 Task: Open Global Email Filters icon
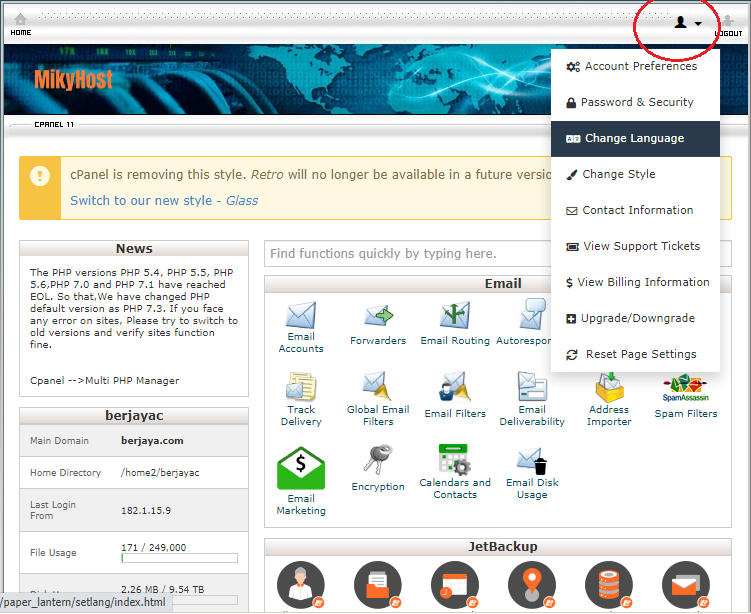[378, 386]
